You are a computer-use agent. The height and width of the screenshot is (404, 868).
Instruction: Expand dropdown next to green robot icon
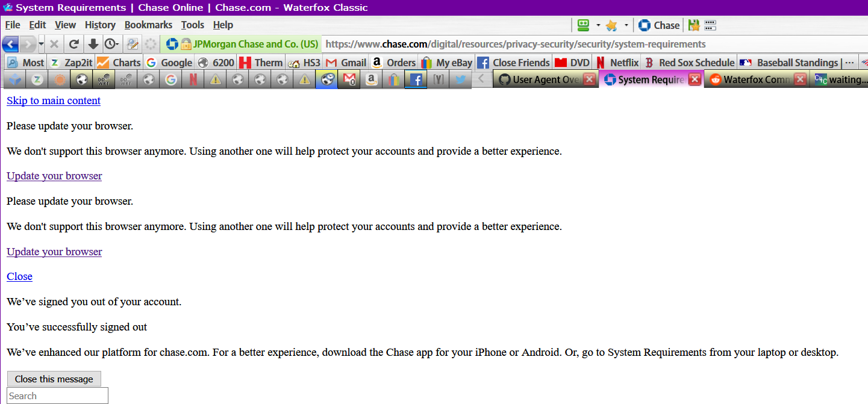[x=598, y=25]
